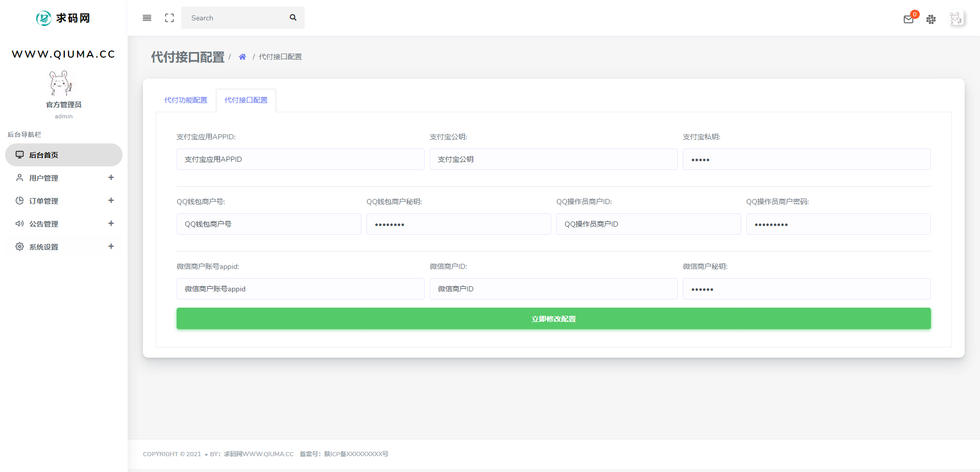Focus the QQ操作员商户ID input field

click(649, 224)
